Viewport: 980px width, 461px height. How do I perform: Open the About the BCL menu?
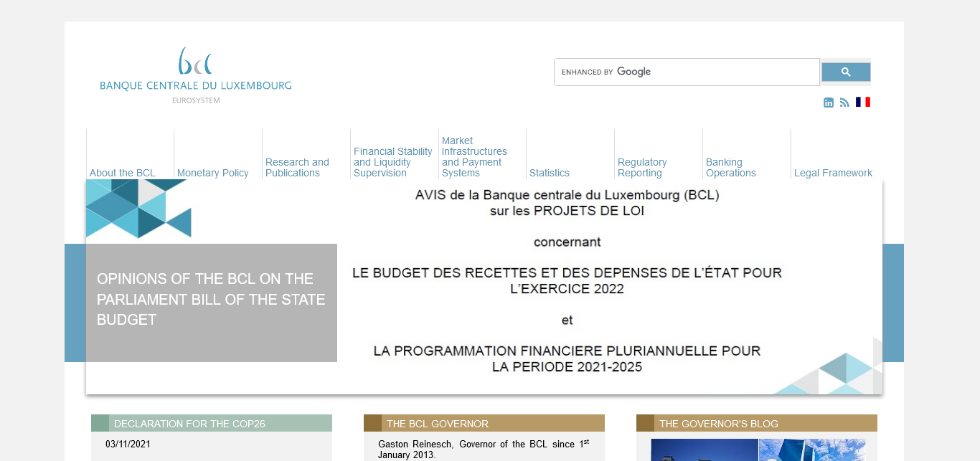(123, 173)
